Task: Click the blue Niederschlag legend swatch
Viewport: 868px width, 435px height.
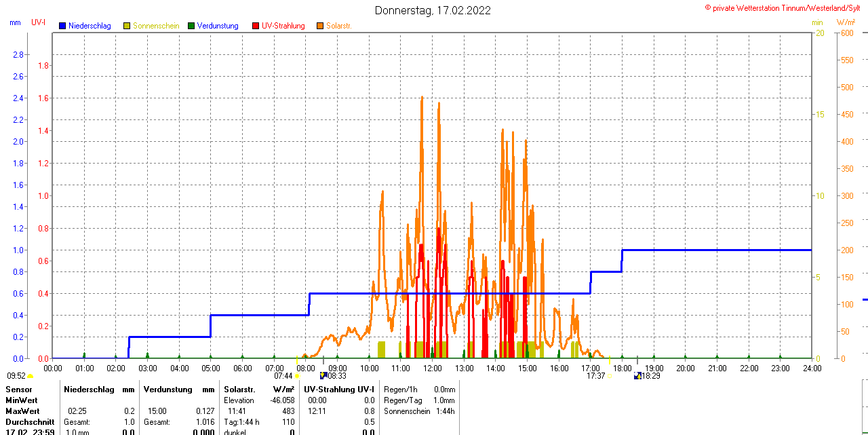Action: point(62,26)
